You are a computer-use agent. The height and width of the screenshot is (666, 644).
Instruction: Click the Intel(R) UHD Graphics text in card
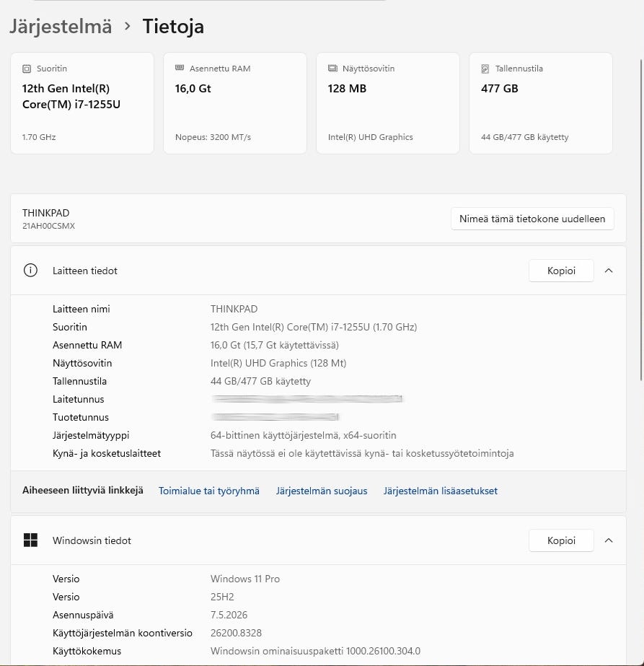point(370,137)
